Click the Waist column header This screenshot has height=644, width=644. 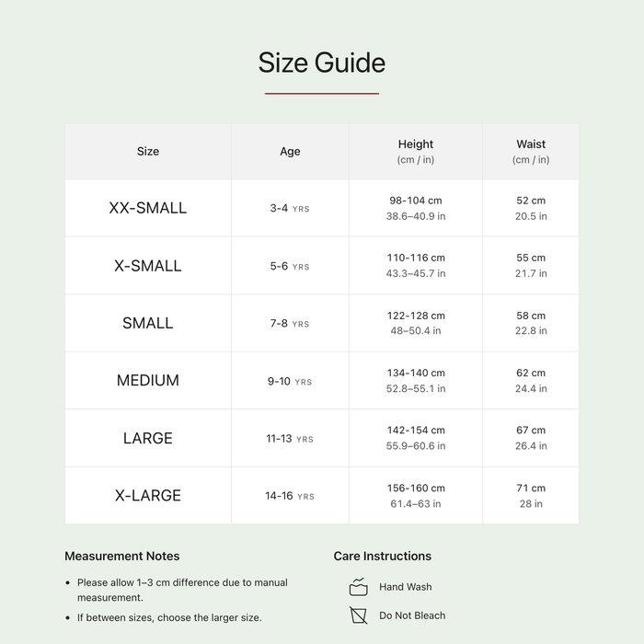[531, 151]
